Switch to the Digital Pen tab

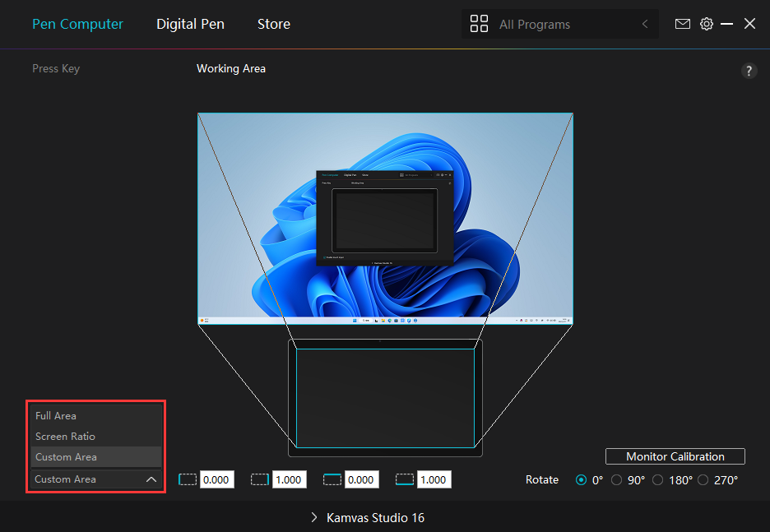click(190, 24)
